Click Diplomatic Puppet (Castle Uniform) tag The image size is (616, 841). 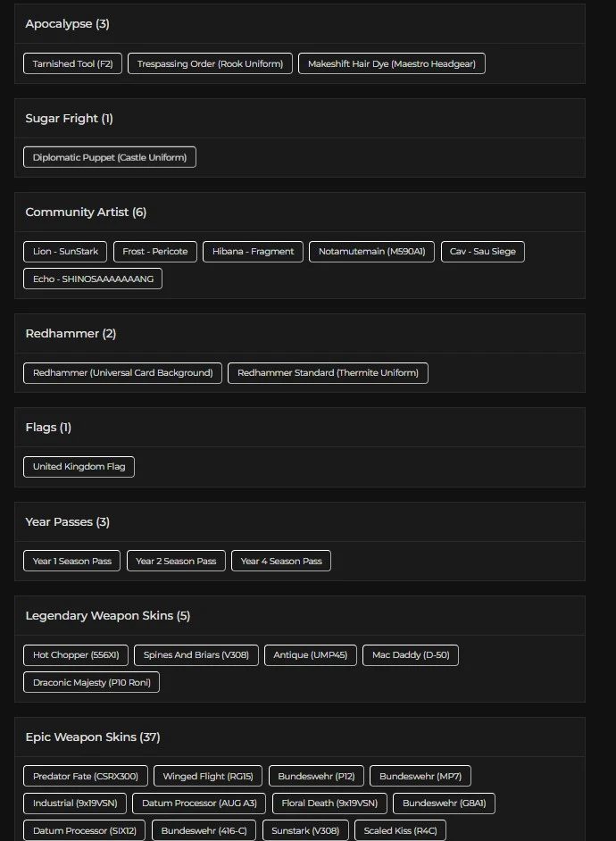(x=109, y=157)
